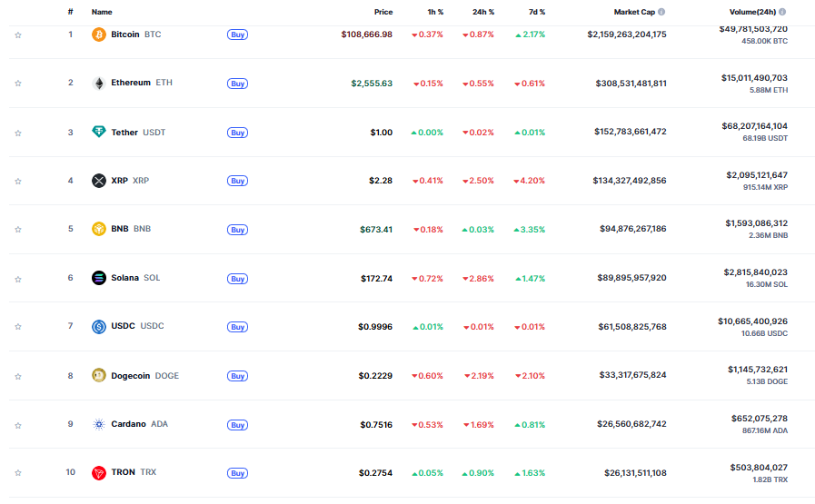Click the Cardano logo icon
Screen dimensions: 815x504
pyautogui.click(x=99, y=424)
